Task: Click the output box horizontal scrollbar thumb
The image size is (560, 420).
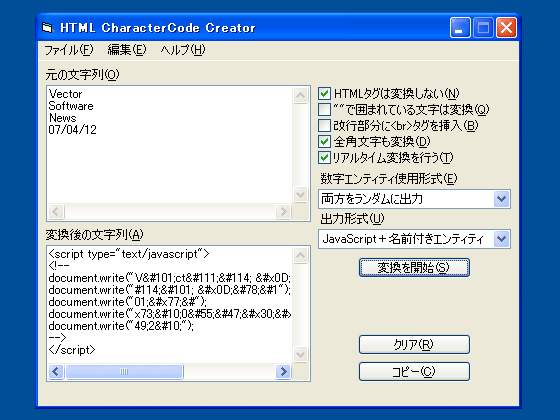Action: 124,371
